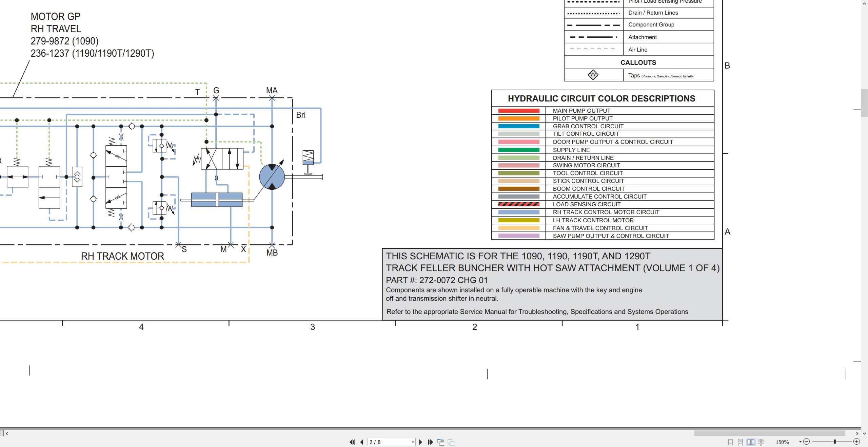Click the horizontal scrollbar thumb
868x447 pixels.
[769, 433]
